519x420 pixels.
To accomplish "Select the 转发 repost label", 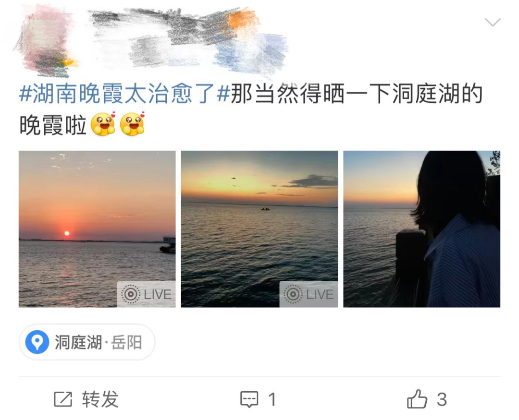I will (x=100, y=399).
